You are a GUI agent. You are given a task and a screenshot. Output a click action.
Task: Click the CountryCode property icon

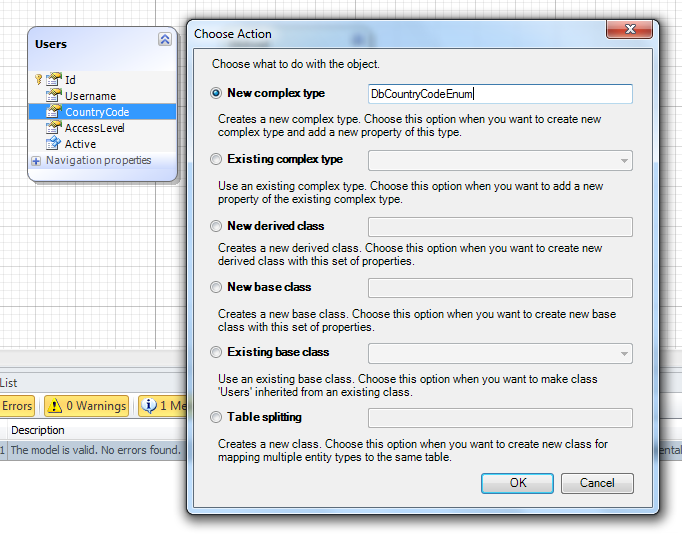pos(54,112)
